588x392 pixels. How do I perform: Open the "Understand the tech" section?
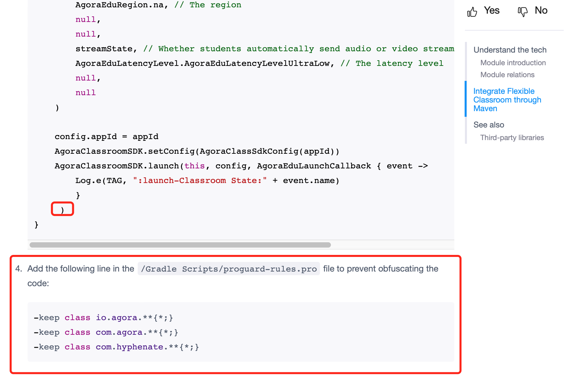510,50
